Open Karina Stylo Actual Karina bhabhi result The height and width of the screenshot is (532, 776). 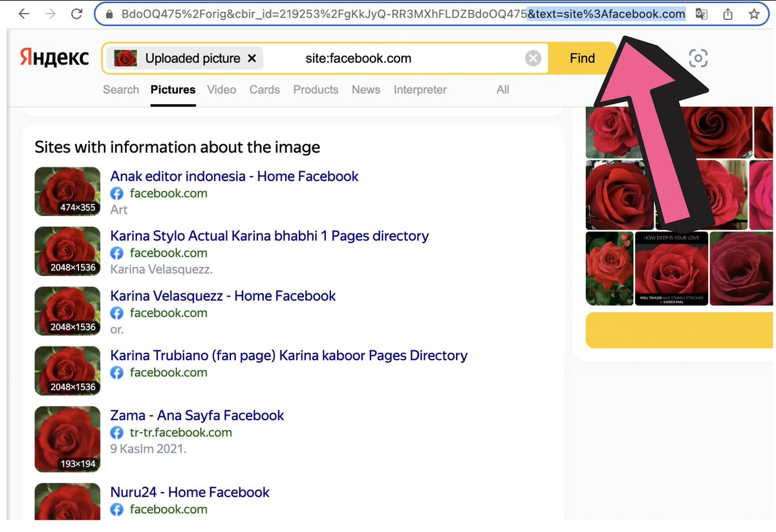click(x=270, y=235)
